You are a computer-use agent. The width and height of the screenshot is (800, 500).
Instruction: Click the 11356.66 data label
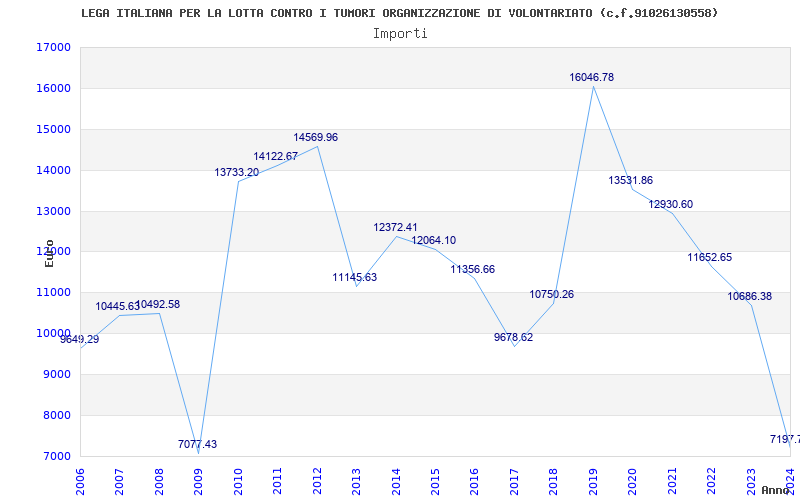[472, 269]
